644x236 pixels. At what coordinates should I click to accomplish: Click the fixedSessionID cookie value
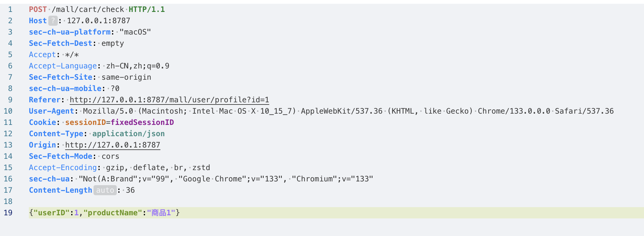coord(142,122)
